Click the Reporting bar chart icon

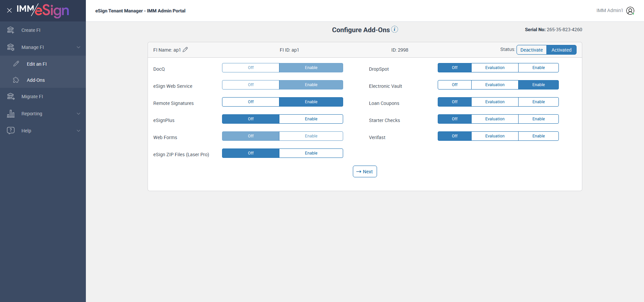[11, 114]
